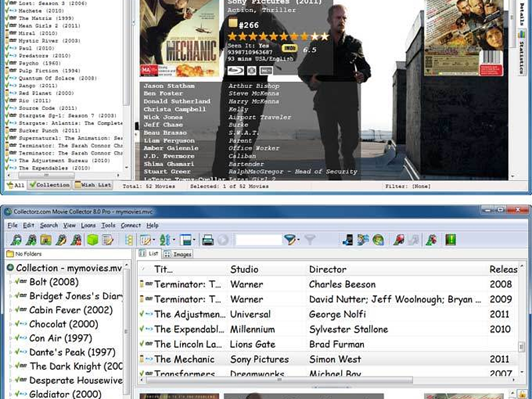Click the grey clear filter funnel icon
532x399 pixels.
pyautogui.click(x=310, y=240)
